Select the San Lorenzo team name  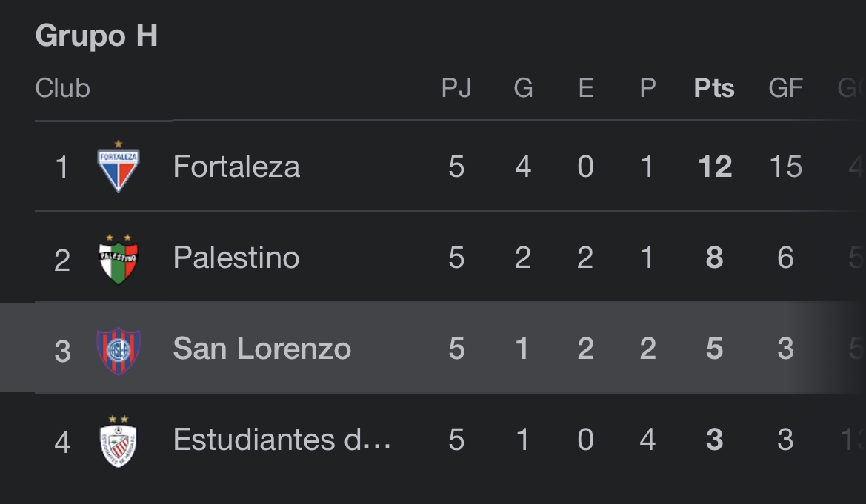pyautogui.click(x=262, y=349)
